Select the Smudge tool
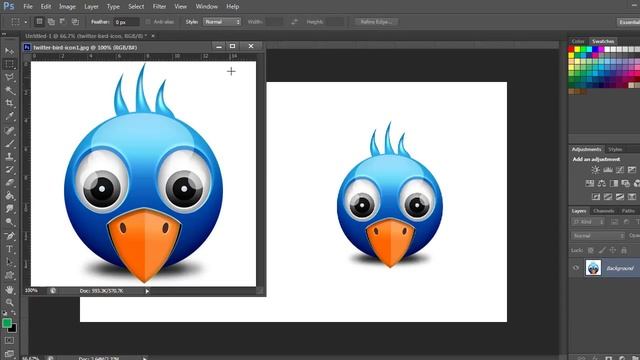This screenshot has width=640, height=360. [x=9, y=209]
